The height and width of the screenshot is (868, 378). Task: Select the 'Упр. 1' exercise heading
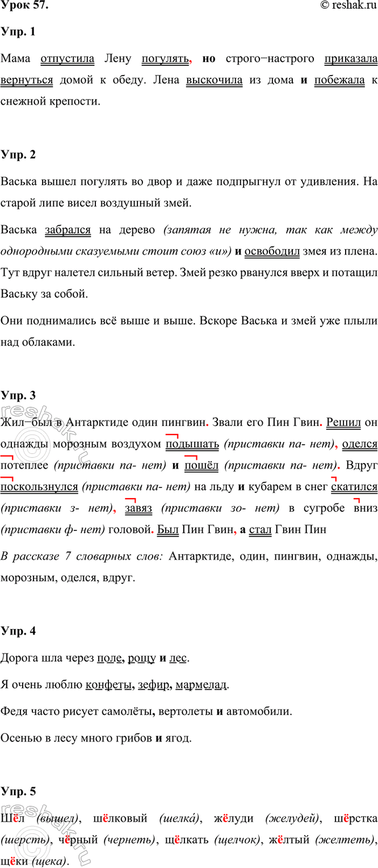(x=18, y=32)
